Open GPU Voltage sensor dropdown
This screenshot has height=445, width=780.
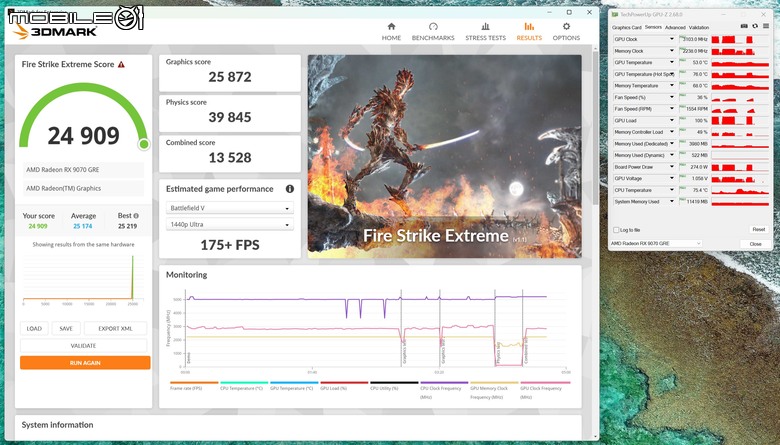click(672, 178)
